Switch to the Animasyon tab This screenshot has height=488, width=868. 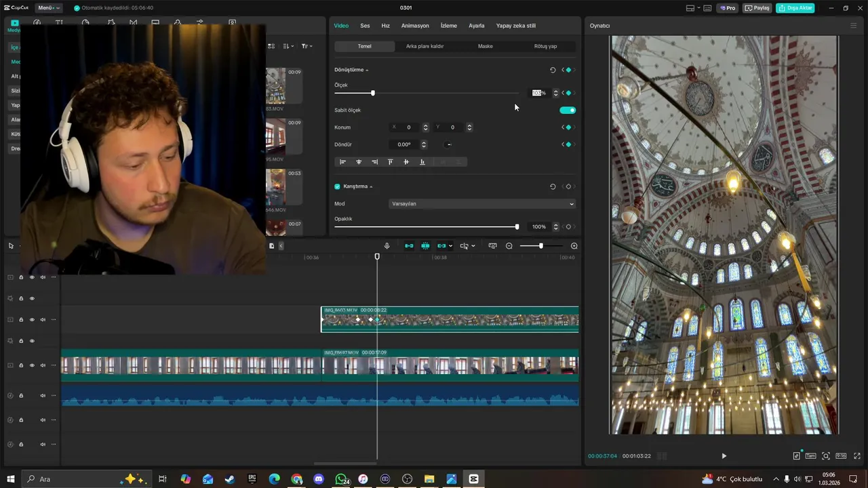[415, 26]
